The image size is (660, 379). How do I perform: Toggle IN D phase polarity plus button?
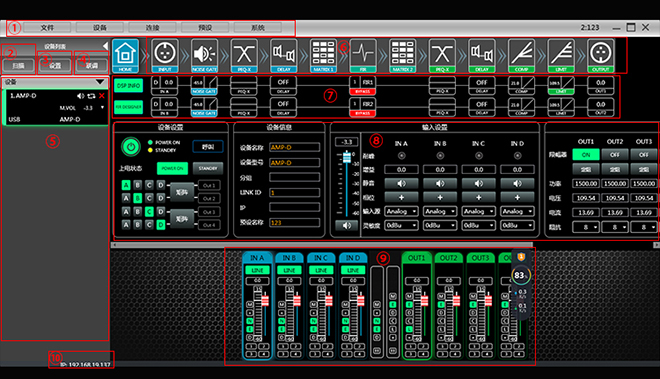(518, 198)
